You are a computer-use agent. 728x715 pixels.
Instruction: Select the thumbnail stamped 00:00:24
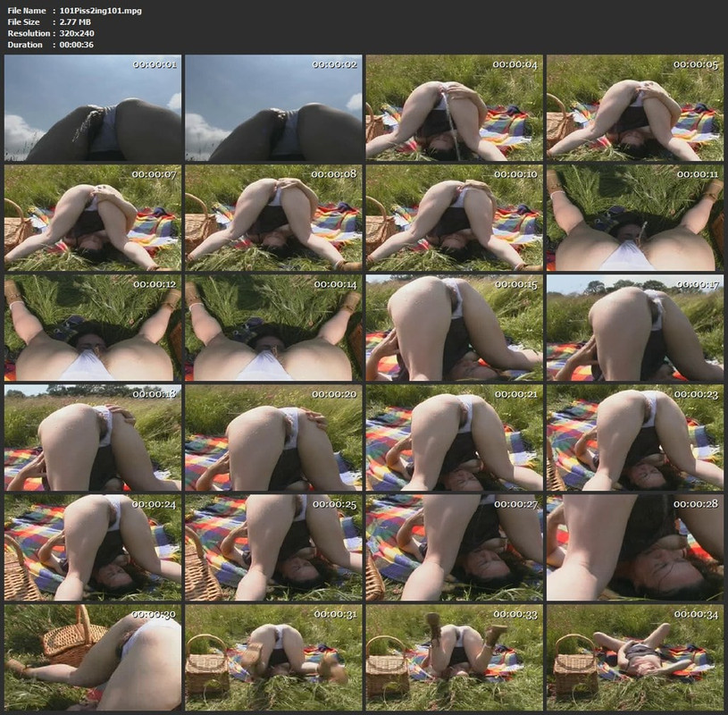tap(93, 548)
